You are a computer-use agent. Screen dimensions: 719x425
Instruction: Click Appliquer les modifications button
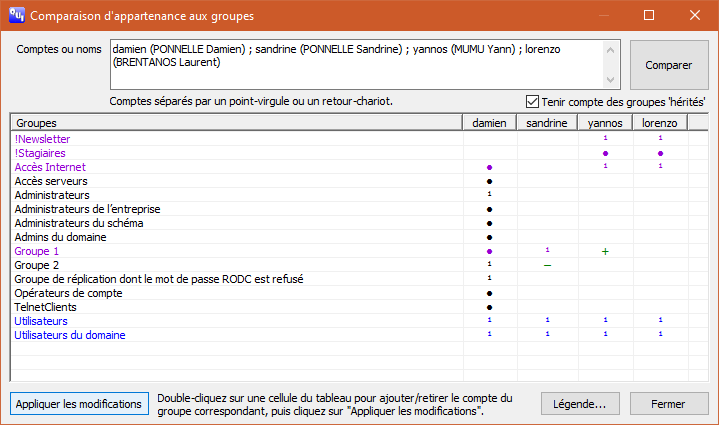[x=79, y=404]
